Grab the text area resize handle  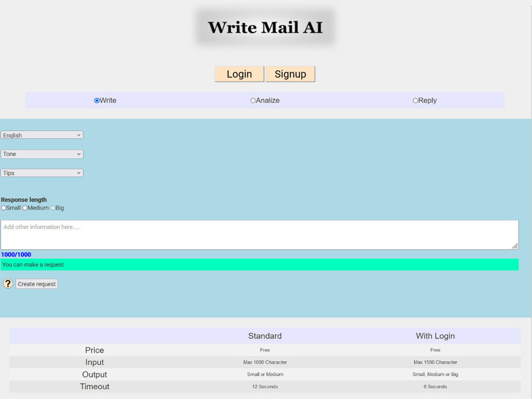515,246
